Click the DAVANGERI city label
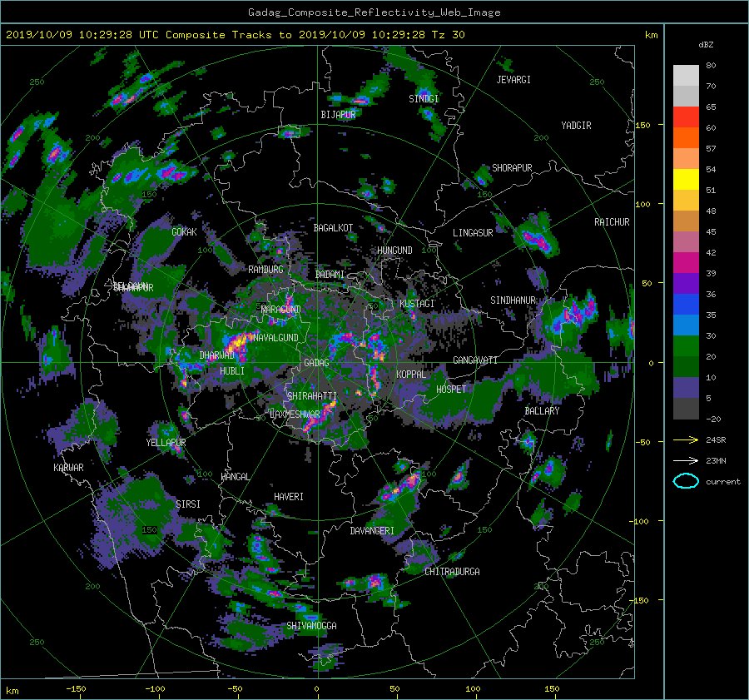The image size is (749, 700). click(x=372, y=531)
